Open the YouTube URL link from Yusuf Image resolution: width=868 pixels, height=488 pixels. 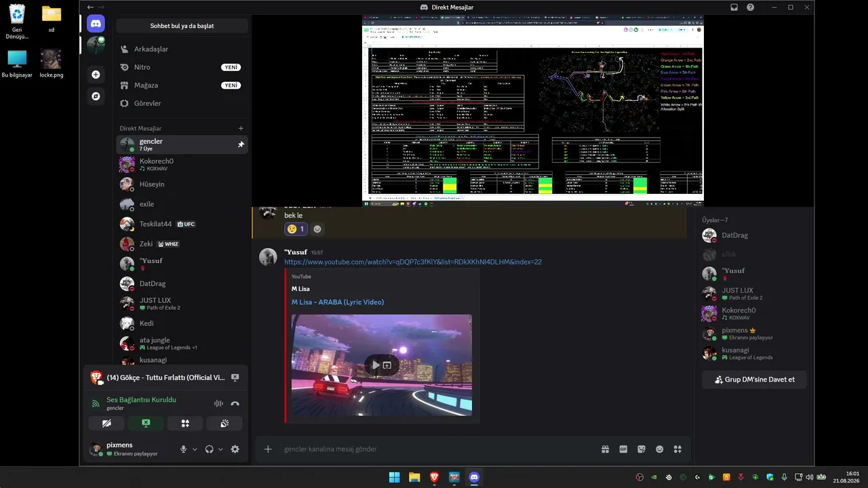click(413, 262)
